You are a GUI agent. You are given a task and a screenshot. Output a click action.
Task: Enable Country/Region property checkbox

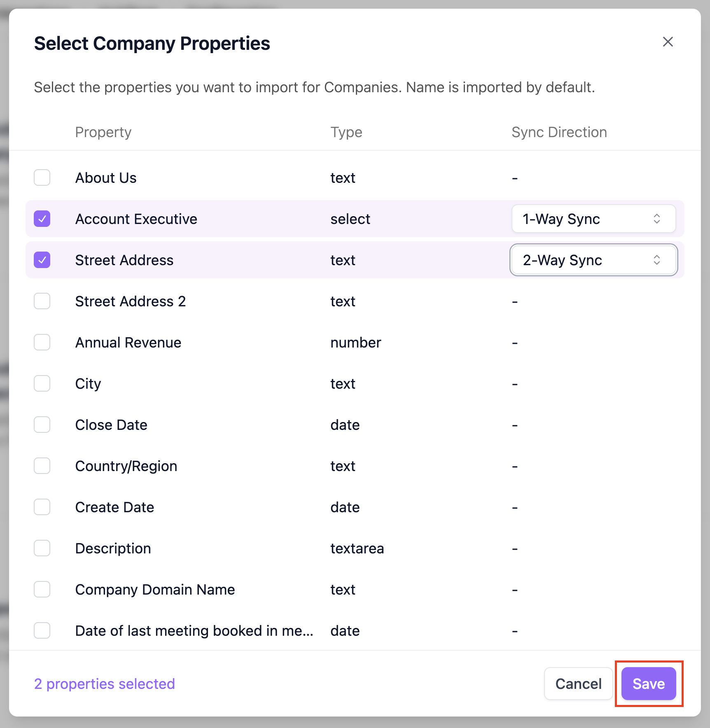coord(42,466)
